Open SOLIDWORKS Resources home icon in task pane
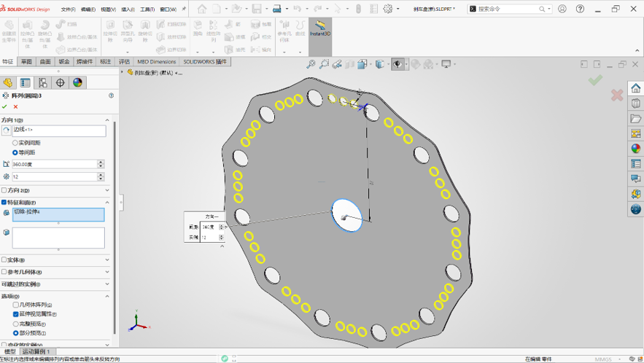 click(636, 88)
